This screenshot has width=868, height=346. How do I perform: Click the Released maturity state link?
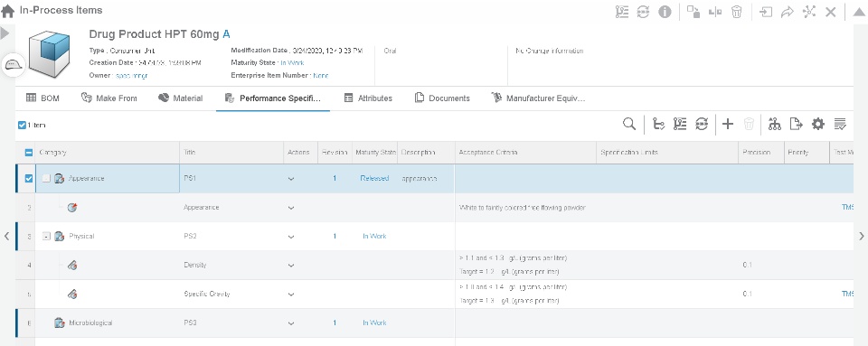coord(374,179)
